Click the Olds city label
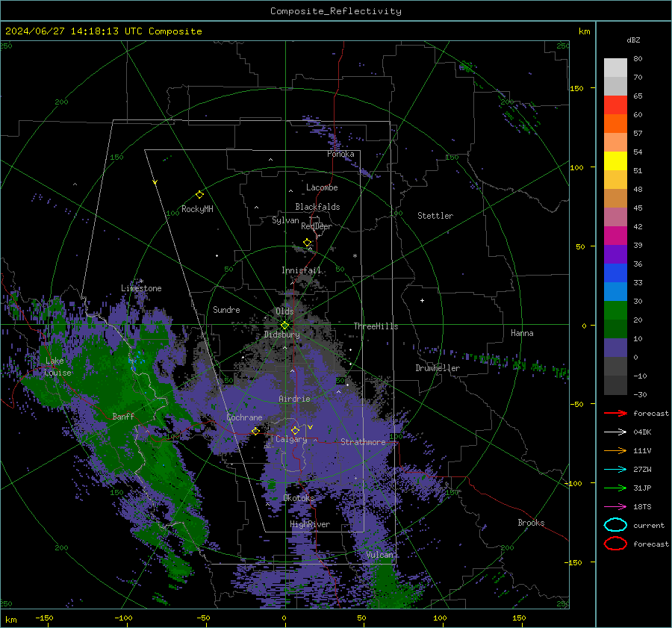Viewport: 672px width, 628px height. point(284,311)
